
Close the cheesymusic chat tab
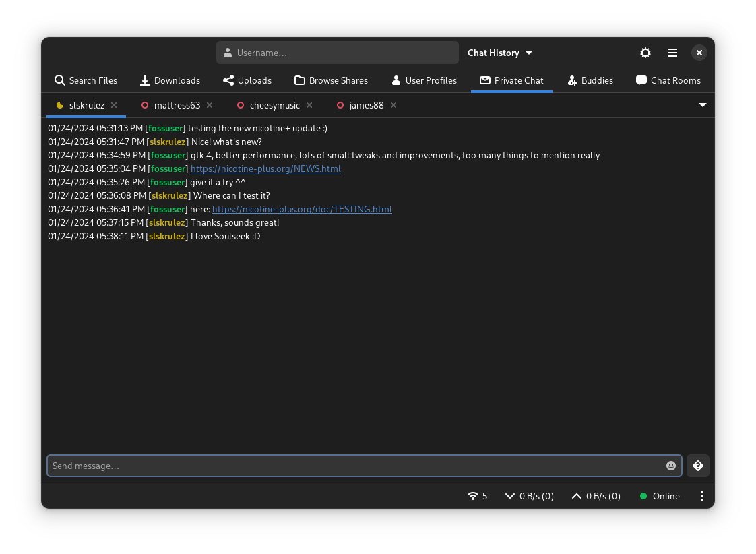309,105
